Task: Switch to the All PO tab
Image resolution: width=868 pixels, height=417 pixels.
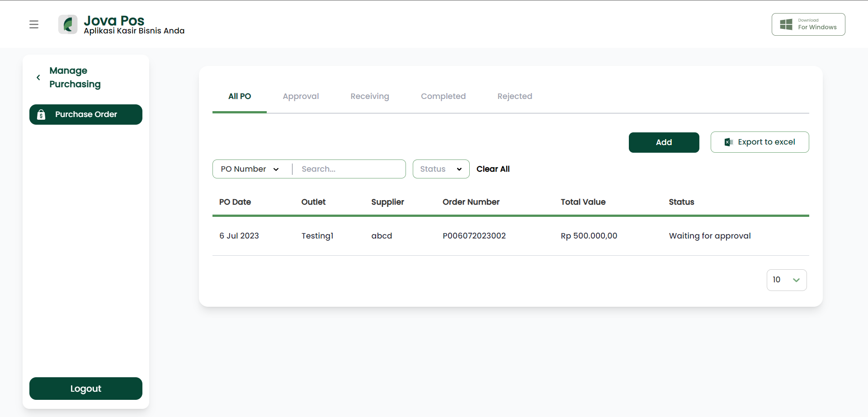Action: 240,96
